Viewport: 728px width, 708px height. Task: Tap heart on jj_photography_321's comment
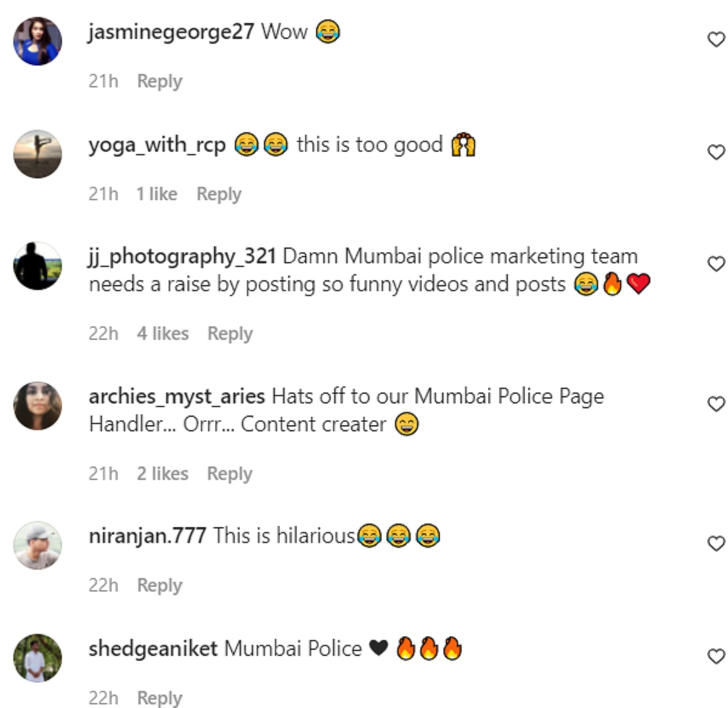tap(716, 263)
